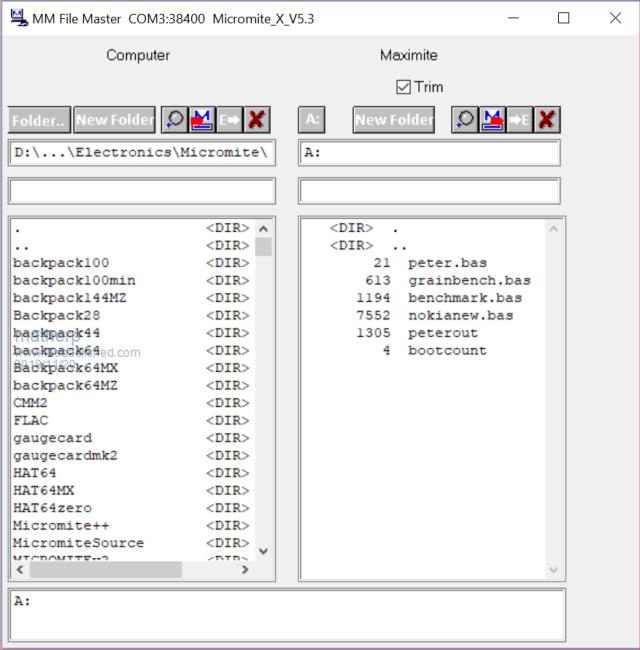Click the Maximite pane magnifier search icon
This screenshot has height=650, width=640.
465,120
